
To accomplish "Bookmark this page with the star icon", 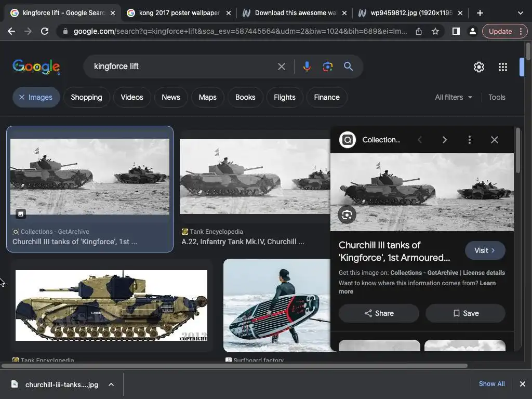I will click(435, 31).
